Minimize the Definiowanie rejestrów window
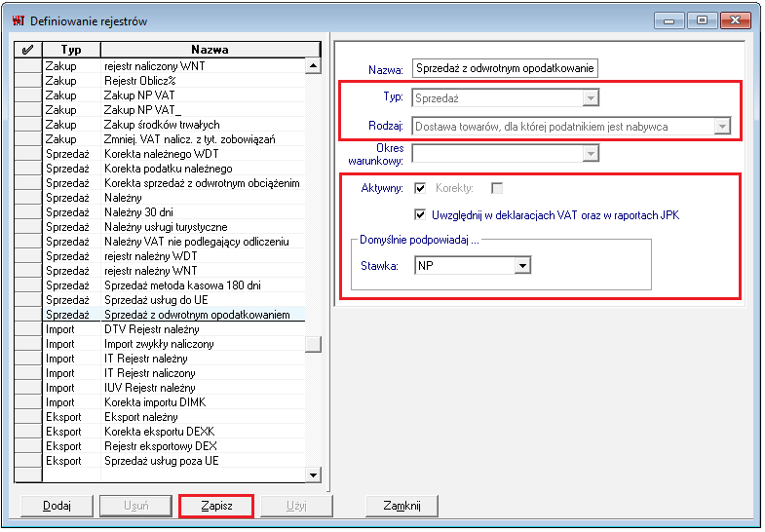This screenshot has height=532, width=765. pyautogui.click(x=669, y=21)
